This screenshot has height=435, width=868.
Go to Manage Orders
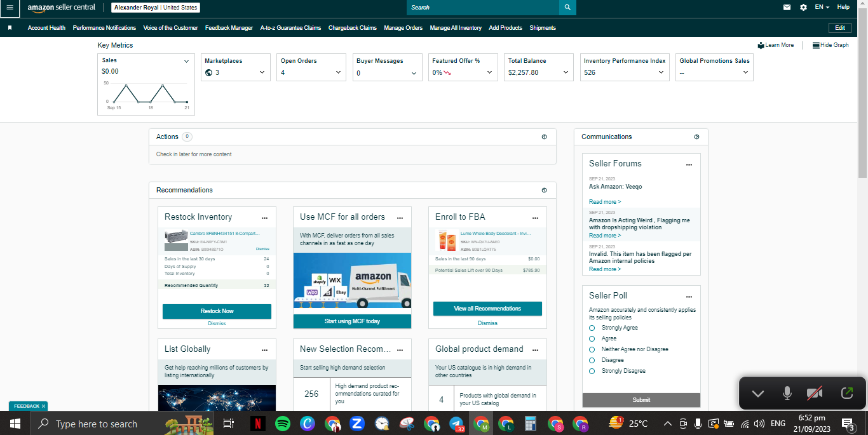click(403, 28)
